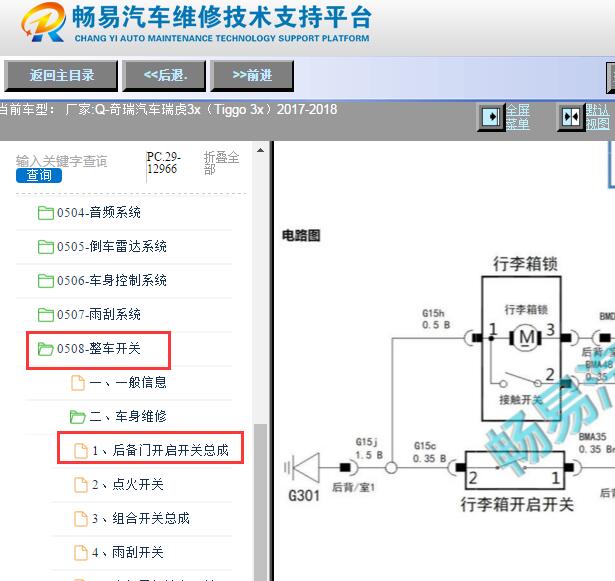This screenshot has height=581, width=615.
Task: Open the 0507-雨刮系统 folder icon
Action: pyautogui.click(x=46, y=315)
